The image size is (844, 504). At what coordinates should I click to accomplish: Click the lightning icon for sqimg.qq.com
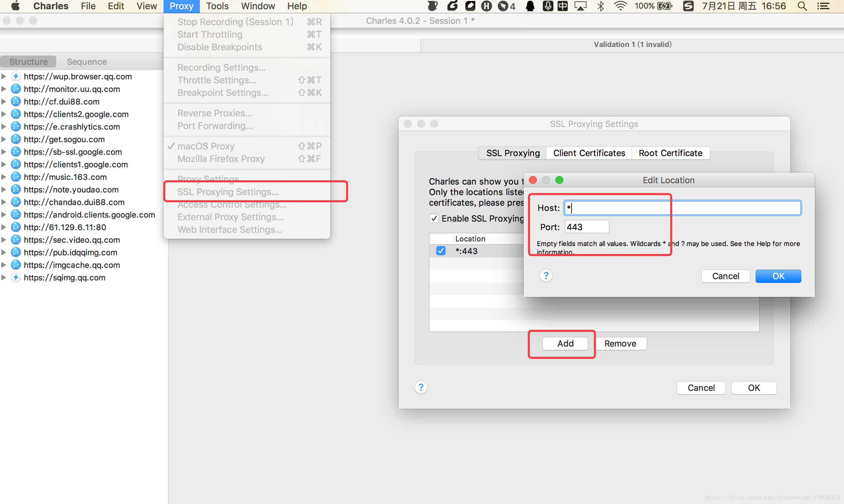tap(16, 277)
